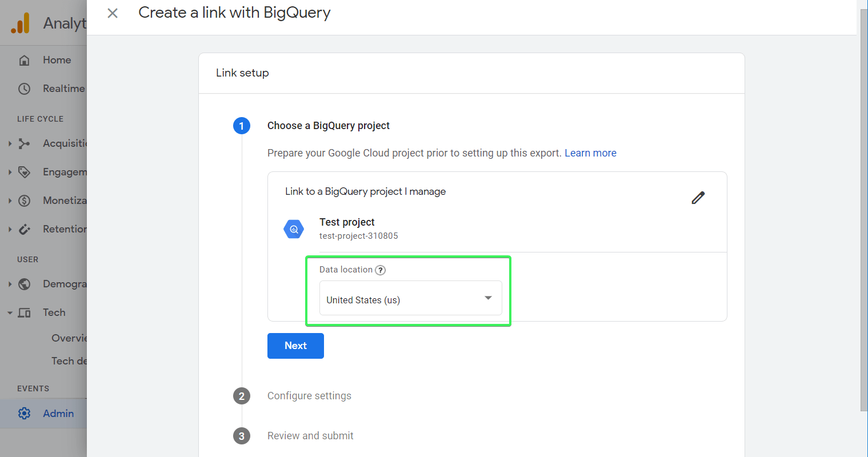Image resolution: width=868 pixels, height=457 pixels.
Task: Click the Link setup card title
Action: coord(242,73)
